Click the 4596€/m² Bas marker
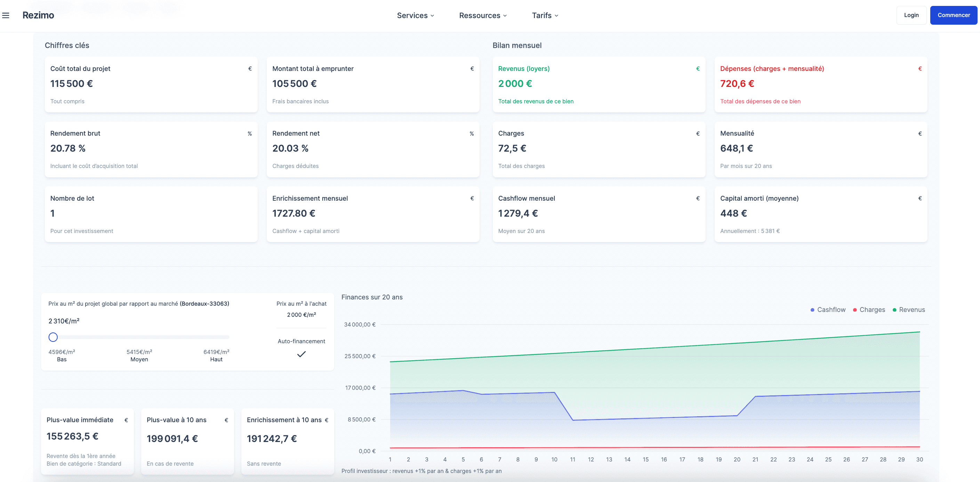 coord(62,356)
